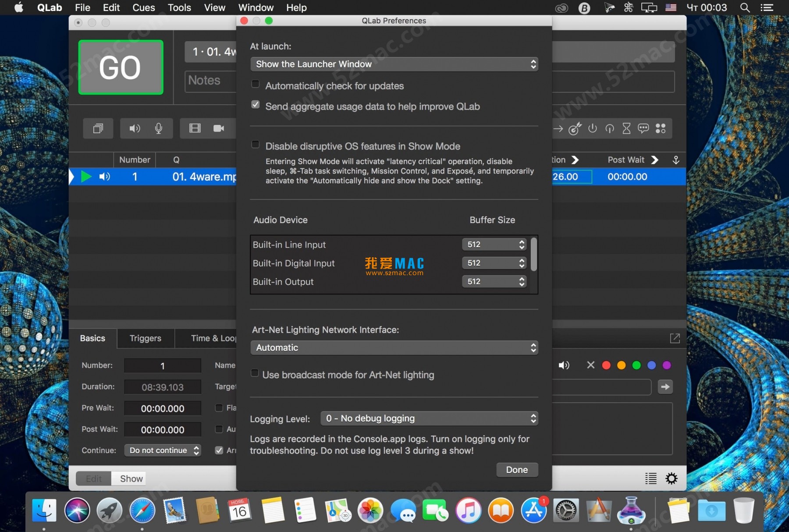Enable Disable disruptive OS features checkbox

(256, 145)
